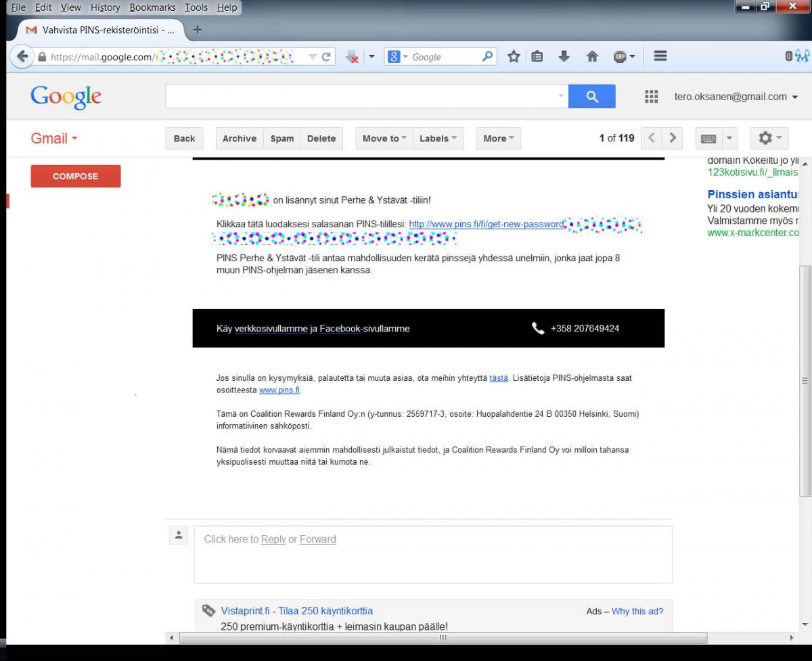Click the contact avatar beside reply box
The image size is (812, 661).
coord(178,535)
